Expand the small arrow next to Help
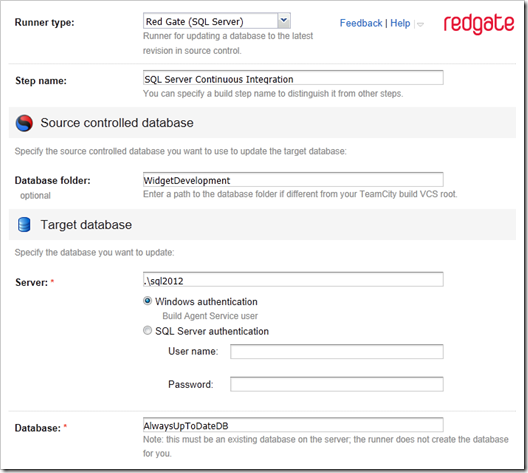 click(420, 24)
